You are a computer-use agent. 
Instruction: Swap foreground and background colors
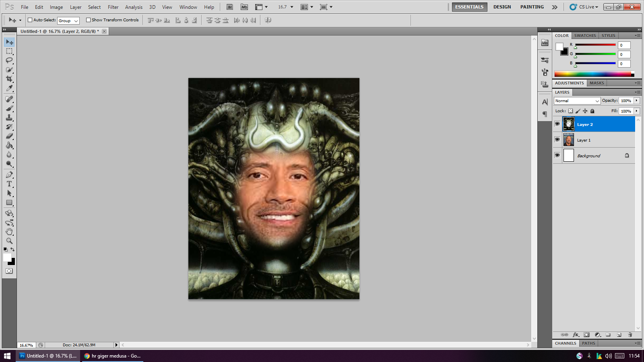tap(12, 249)
